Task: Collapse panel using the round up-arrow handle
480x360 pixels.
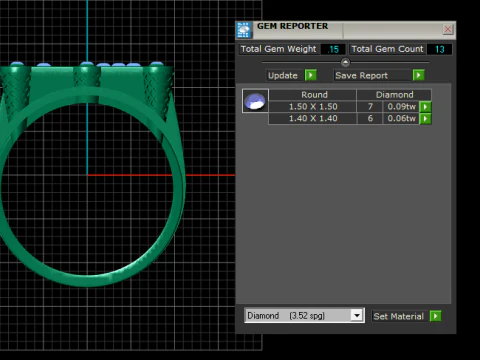Action: [x=345, y=62]
